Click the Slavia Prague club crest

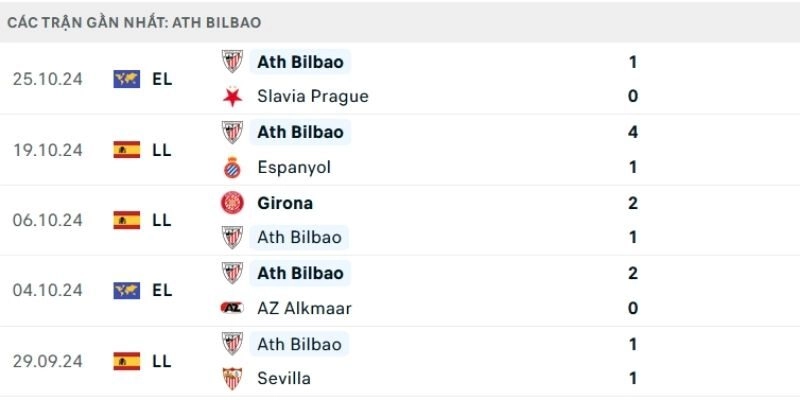[x=232, y=97]
